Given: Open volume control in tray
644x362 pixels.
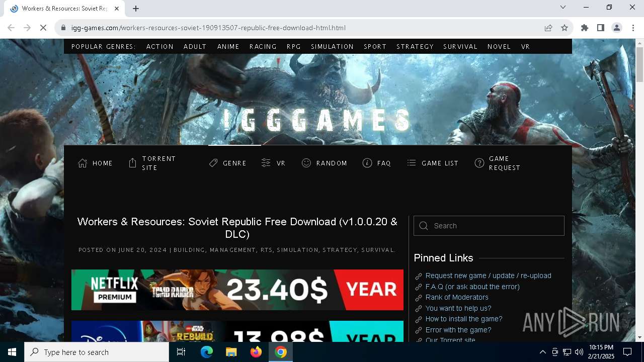Looking at the screenshot, I should click(x=579, y=352).
